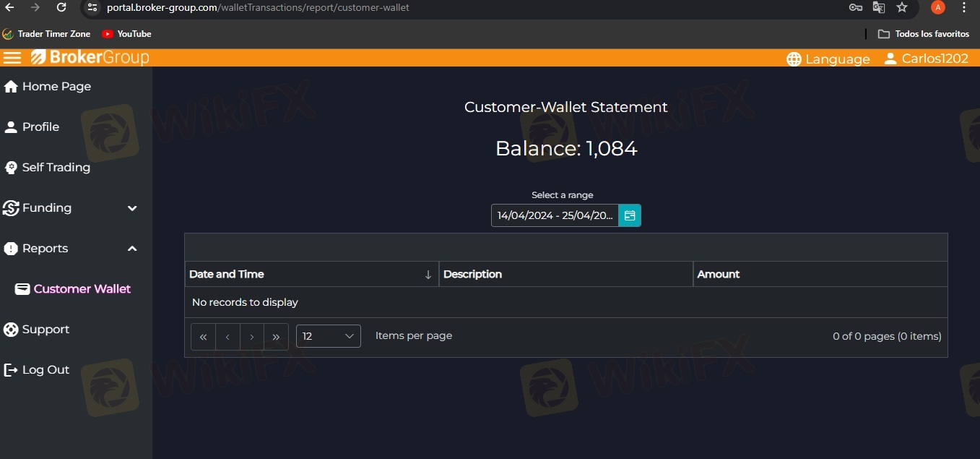Open the Support page

pyautogui.click(x=45, y=330)
